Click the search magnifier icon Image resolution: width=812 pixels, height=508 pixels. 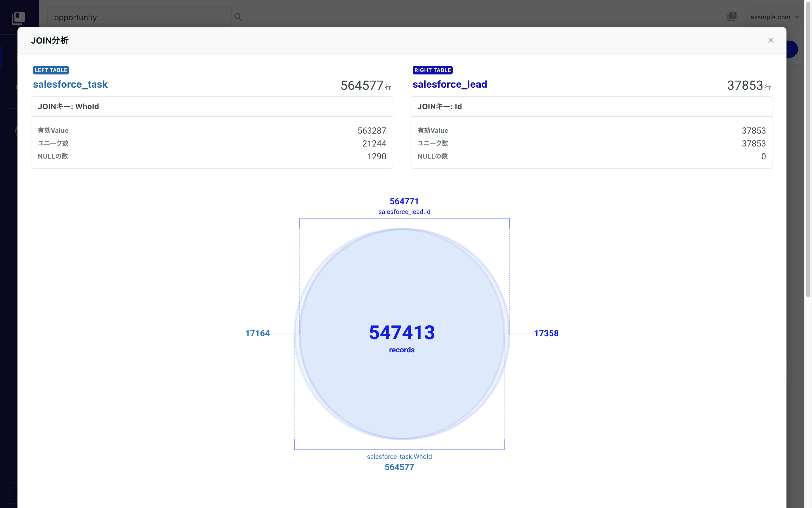coord(238,17)
